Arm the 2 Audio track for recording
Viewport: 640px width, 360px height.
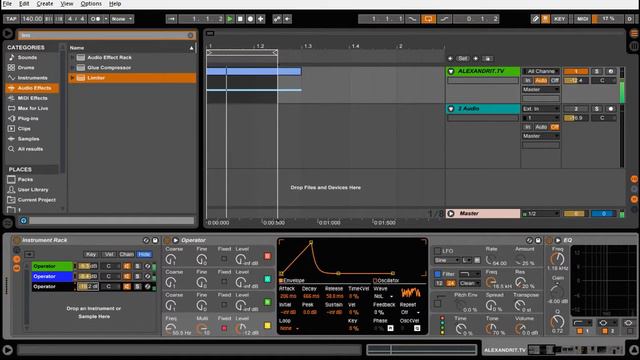[611, 109]
